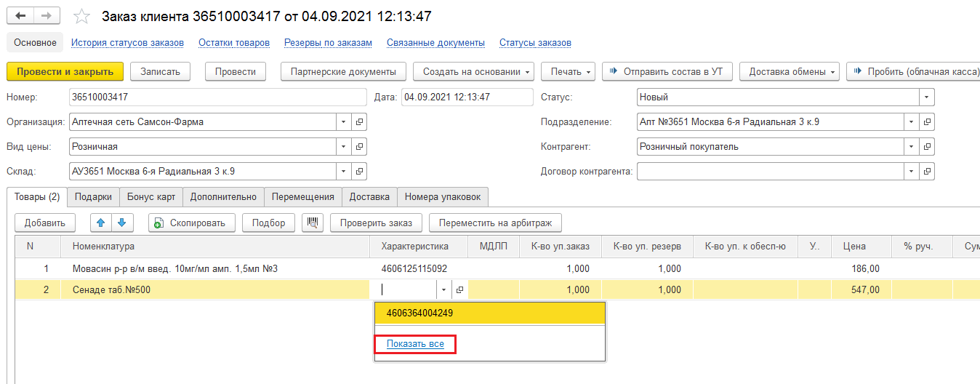Move row down with the down arrow
980x384 pixels.
122,223
